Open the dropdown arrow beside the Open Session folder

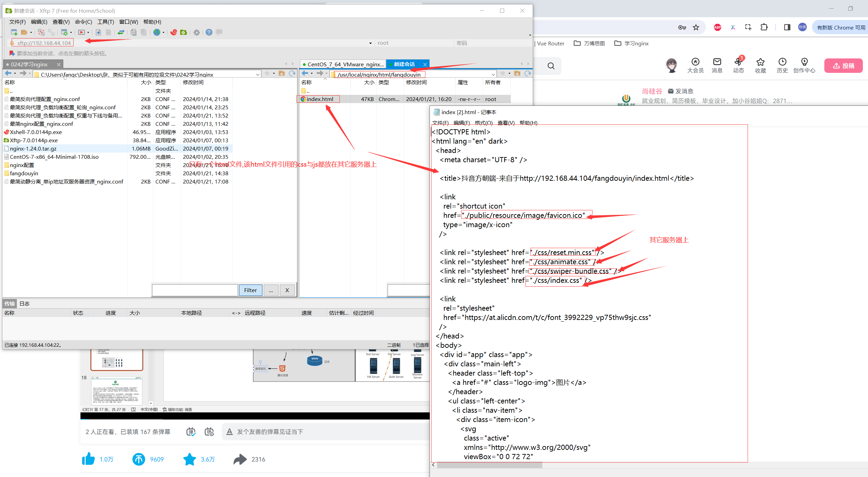(31, 33)
